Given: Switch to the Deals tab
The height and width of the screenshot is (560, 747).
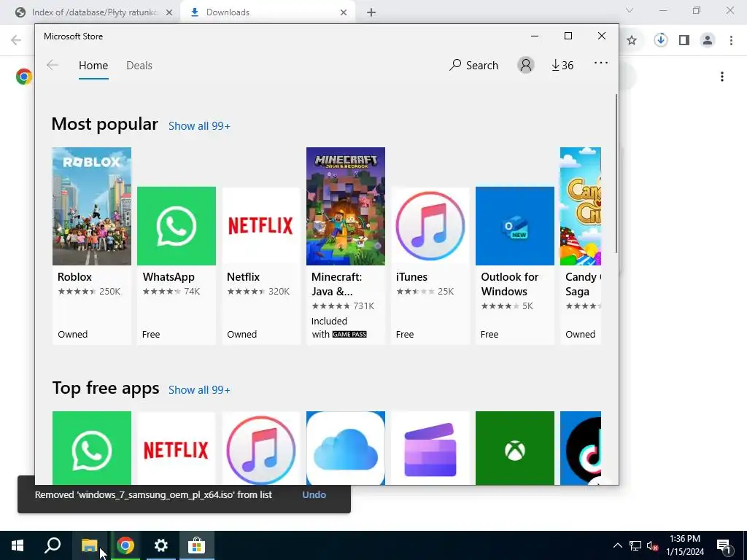Looking at the screenshot, I should [139, 65].
